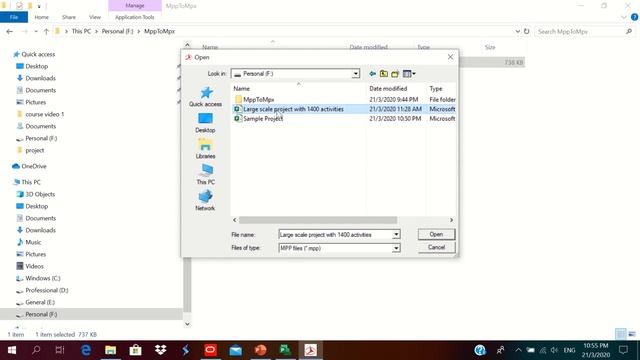Expand the File name combo box arrow

(396, 235)
